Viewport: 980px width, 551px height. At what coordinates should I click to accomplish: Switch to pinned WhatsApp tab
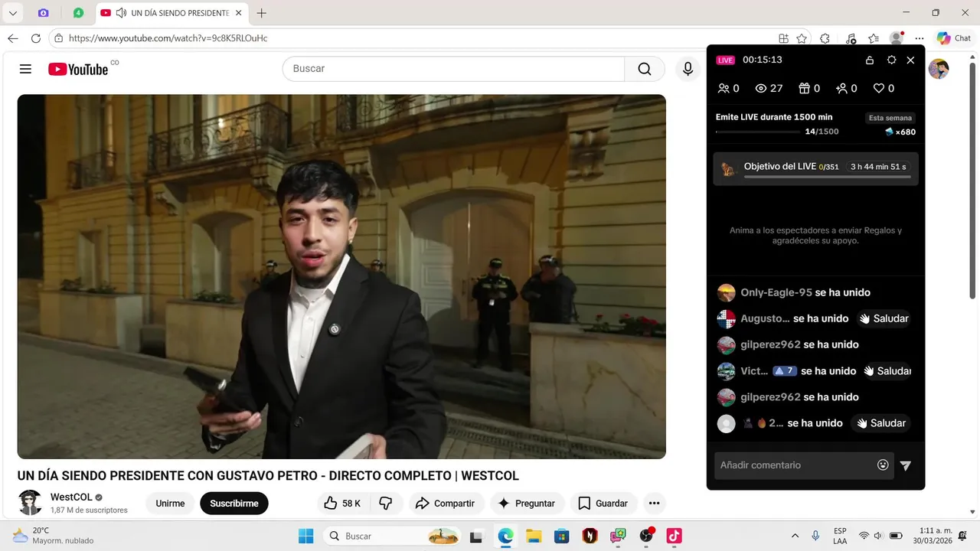(x=78, y=13)
